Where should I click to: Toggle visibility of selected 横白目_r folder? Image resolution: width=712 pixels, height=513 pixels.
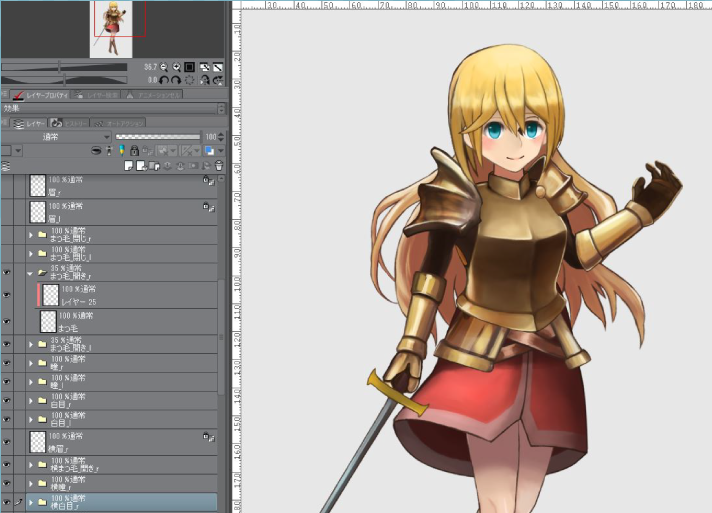[6, 502]
